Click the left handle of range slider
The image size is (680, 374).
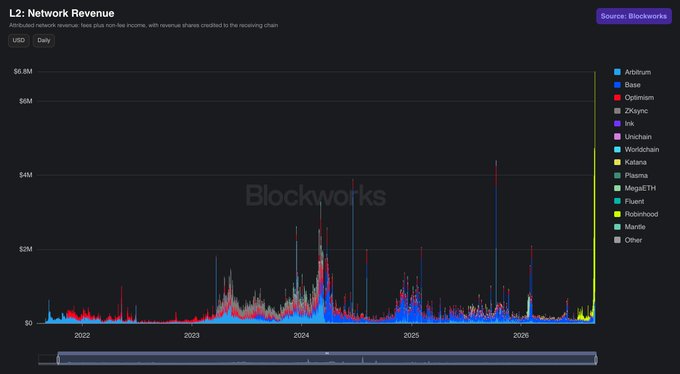[x=58, y=359]
